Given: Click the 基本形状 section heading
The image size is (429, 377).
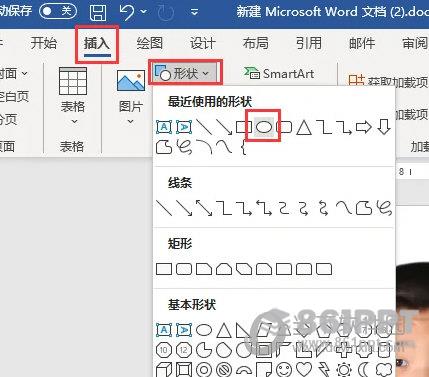Looking at the screenshot, I should [x=192, y=304].
